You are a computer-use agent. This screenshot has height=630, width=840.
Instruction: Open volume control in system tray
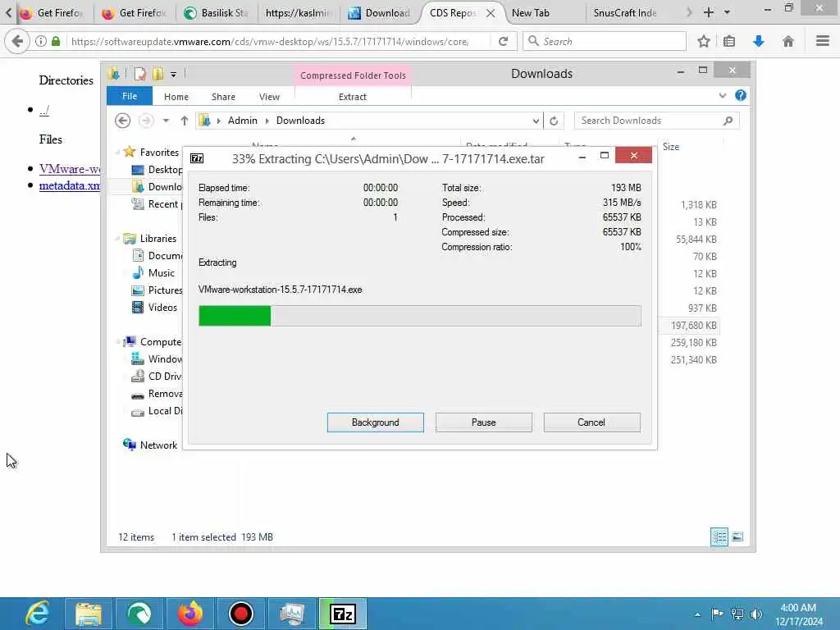756,614
